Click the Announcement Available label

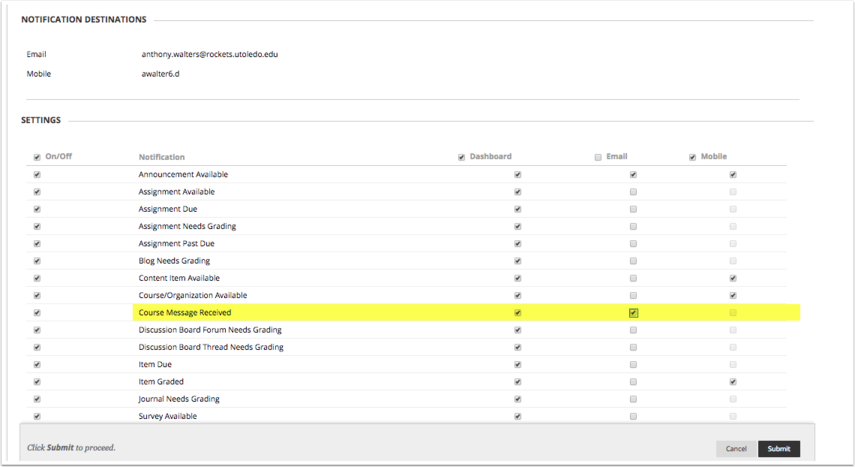183,175
